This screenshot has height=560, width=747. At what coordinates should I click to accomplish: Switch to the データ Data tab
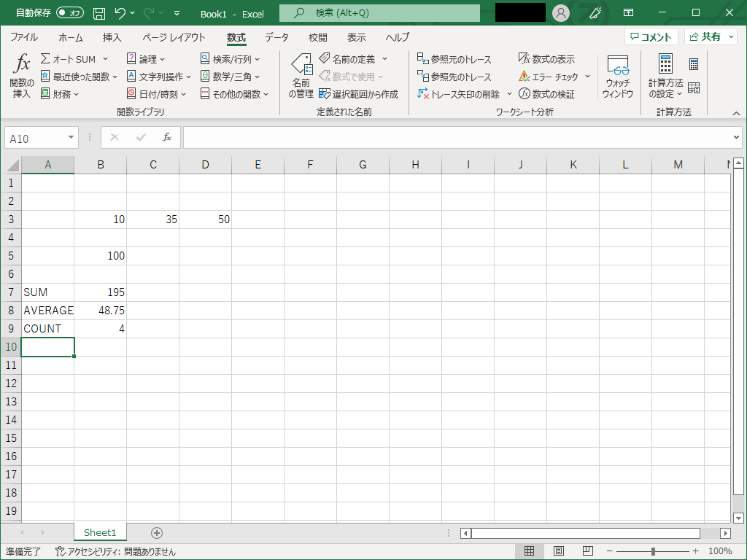click(x=276, y=37)
